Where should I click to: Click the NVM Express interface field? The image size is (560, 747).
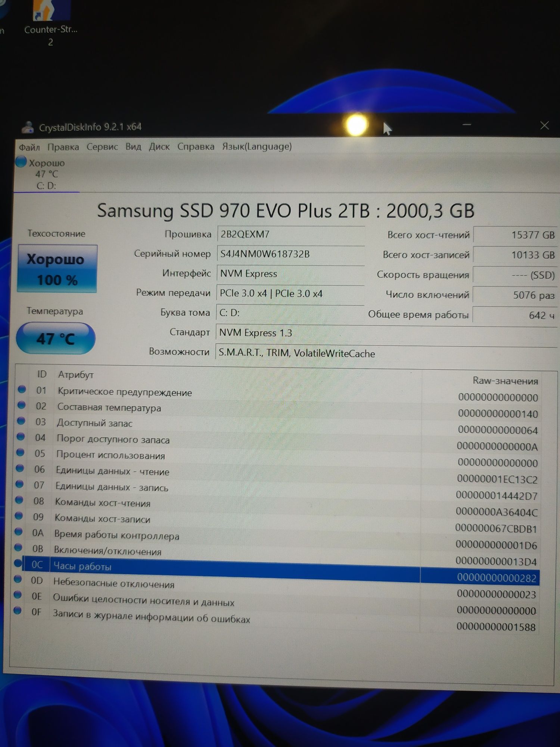pyautogui.click(x=290, y=274)
